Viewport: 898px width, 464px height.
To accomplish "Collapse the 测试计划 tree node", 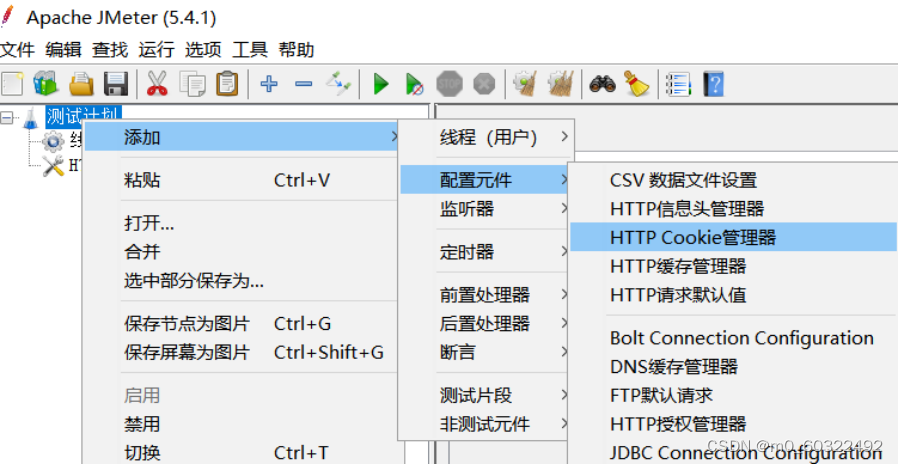I will pos(7,117).
